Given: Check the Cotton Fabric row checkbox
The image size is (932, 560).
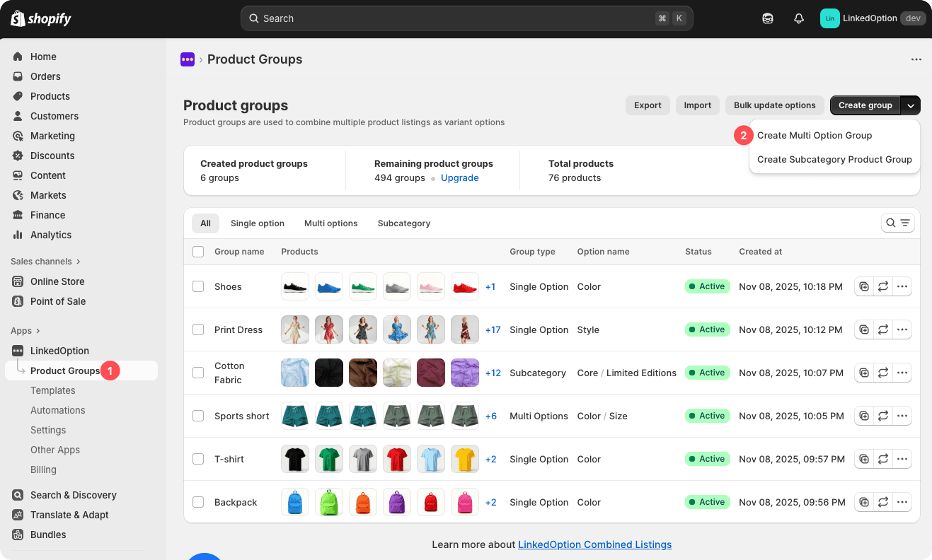Looking at the screenshot, I should tap(198, 373).
